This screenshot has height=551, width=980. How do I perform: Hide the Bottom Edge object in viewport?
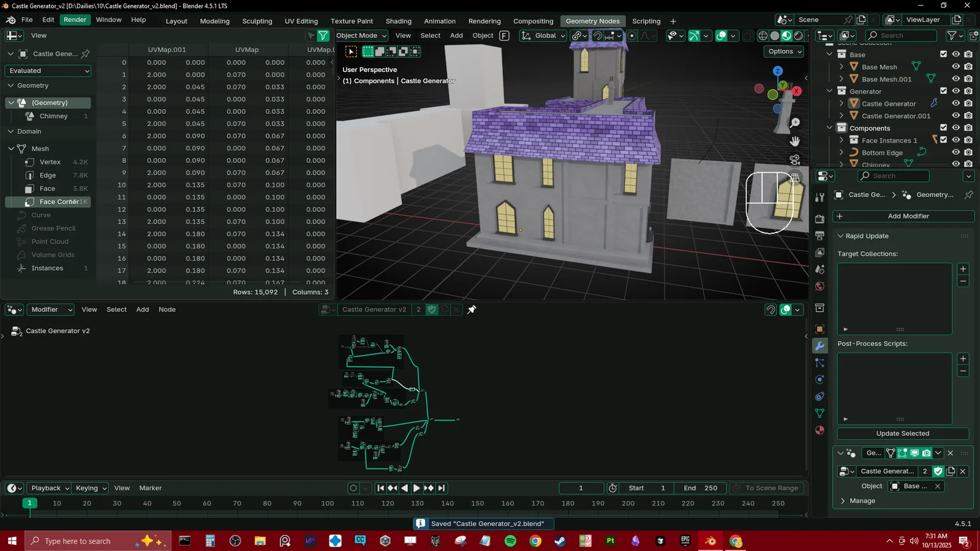click(956, 152)
